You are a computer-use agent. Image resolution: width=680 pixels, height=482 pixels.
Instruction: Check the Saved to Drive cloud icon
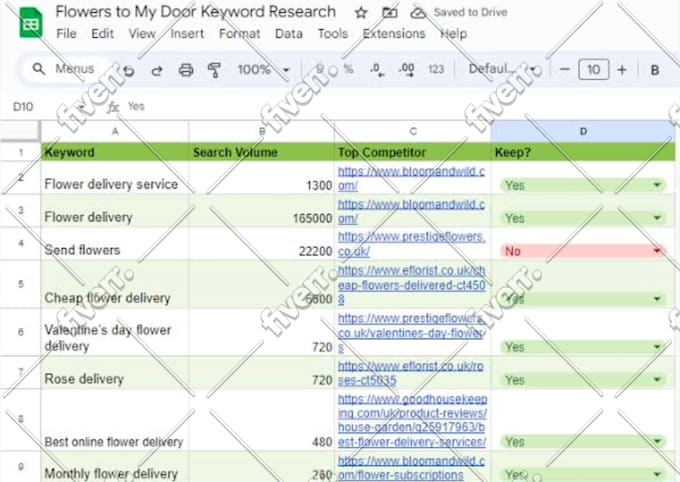tap(418, 13)
